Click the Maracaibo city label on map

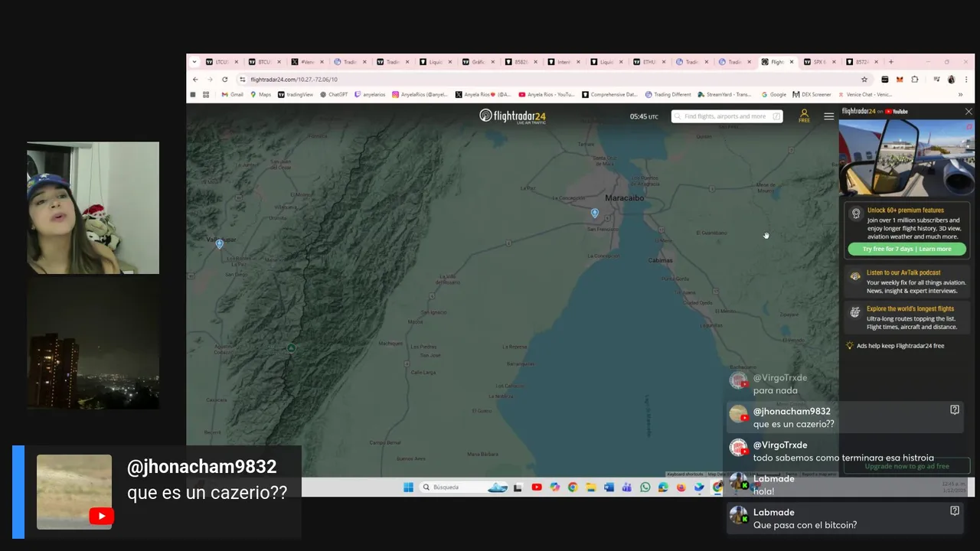click(624, 197)
